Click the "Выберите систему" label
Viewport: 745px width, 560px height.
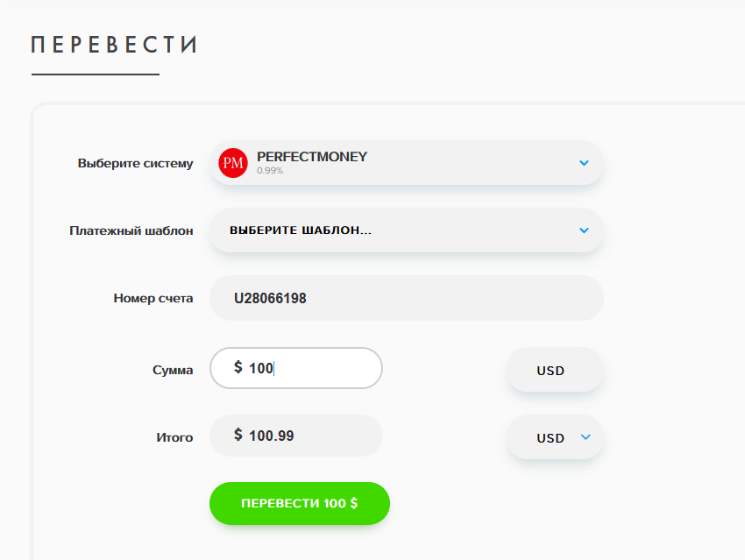tap(135, 163)
